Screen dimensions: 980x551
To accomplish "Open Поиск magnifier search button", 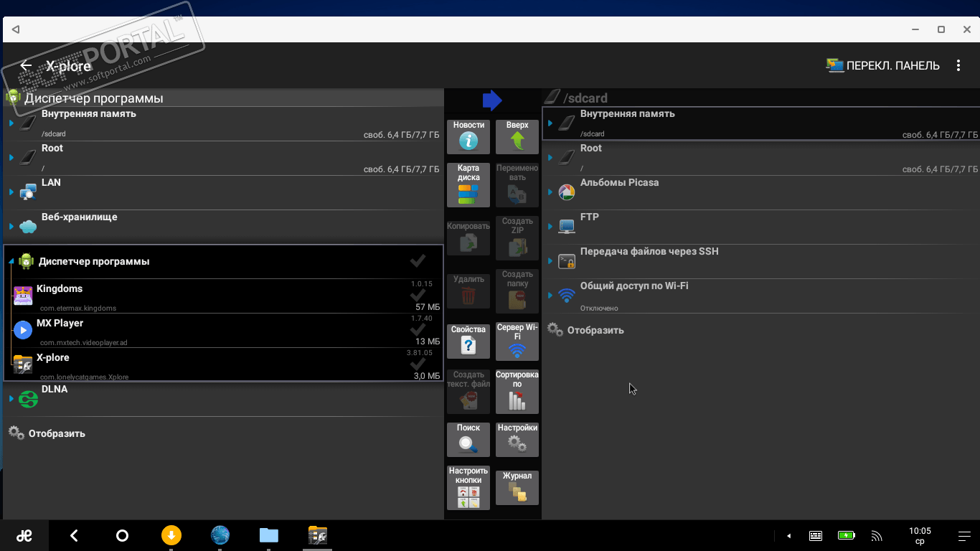I will click(x=468, y=439).
